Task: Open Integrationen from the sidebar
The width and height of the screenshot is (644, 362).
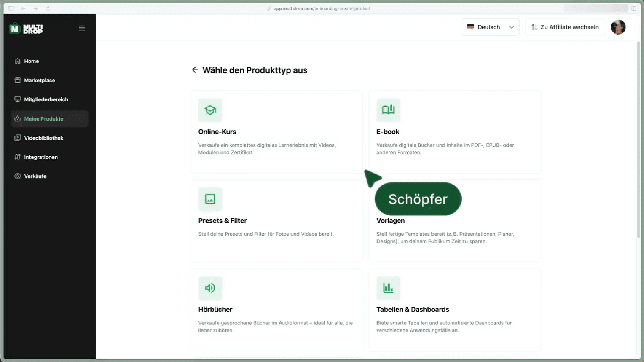Action: tap(41, 157)
